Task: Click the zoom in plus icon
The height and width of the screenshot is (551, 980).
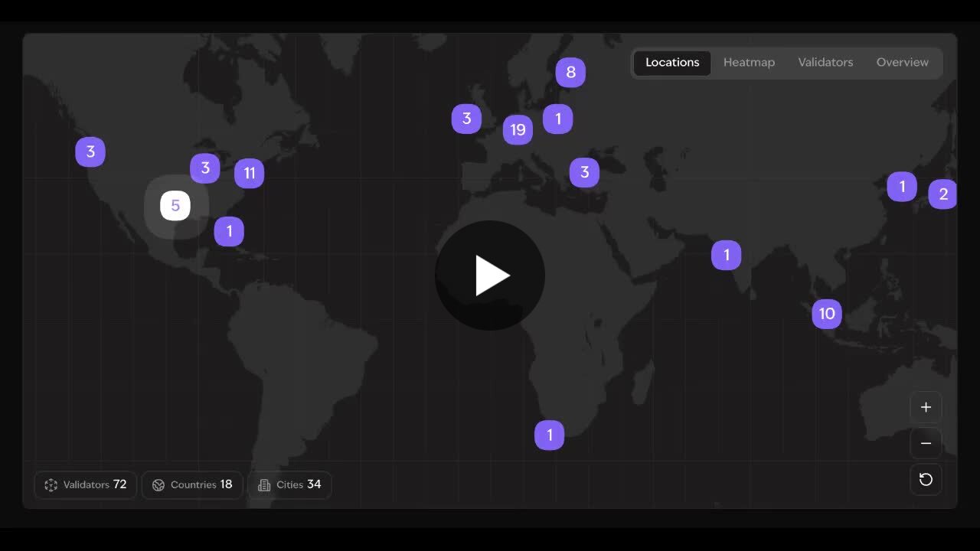Action: pyautogui.click(x=926, y=407)
